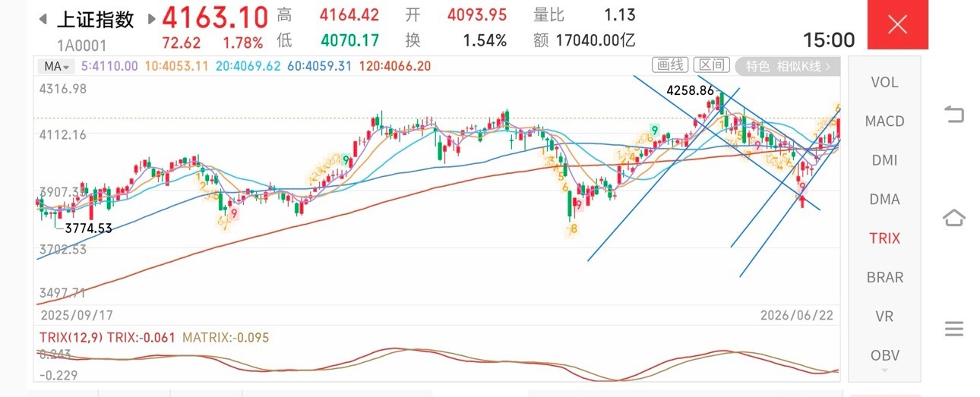The width and height of the screenshot is (980, 397).
Task: Click the 4258.86 peak candle marker
Action: [691, 90]
